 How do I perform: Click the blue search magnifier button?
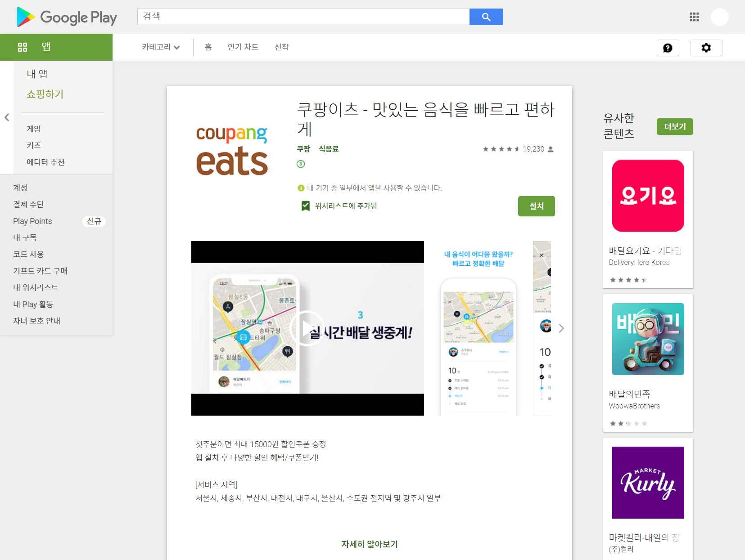(x=486, y=17)
